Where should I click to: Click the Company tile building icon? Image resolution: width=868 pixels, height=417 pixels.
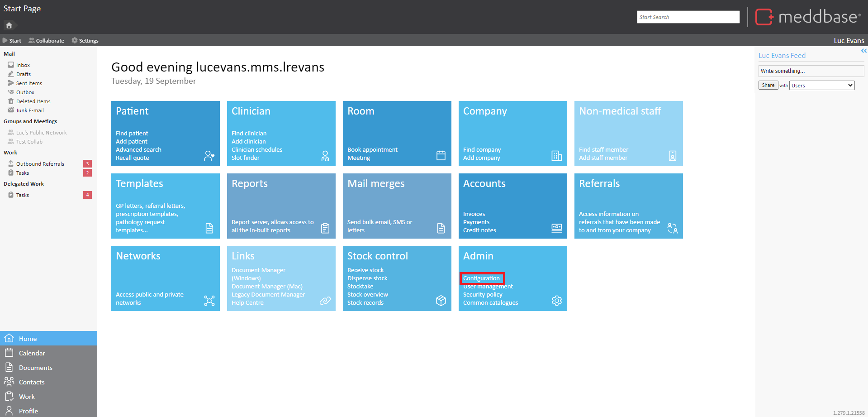pyautogui.click(x=556, y=156)
